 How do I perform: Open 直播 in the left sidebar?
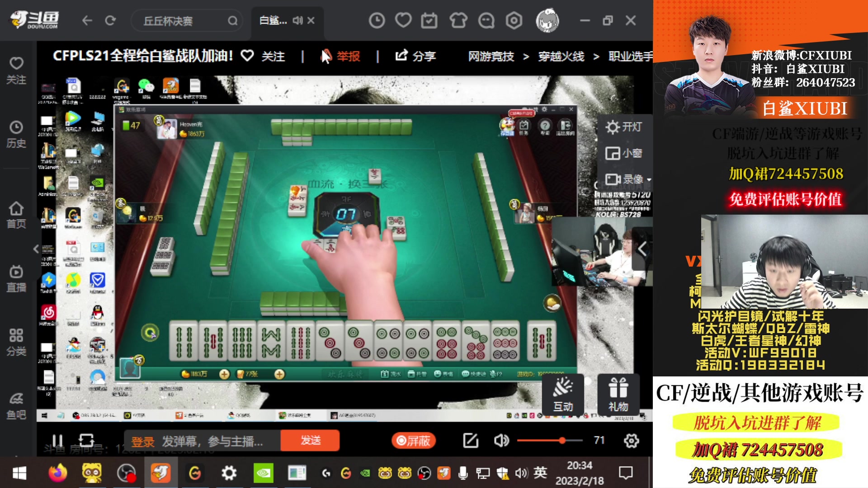(16, 279)
